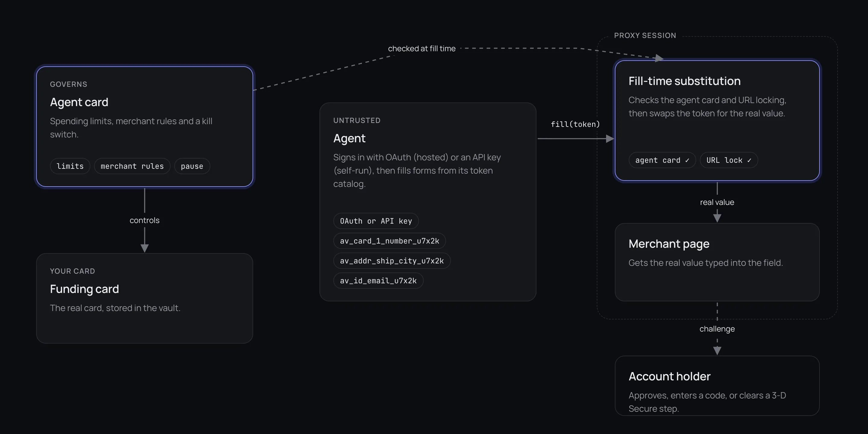The image size is (868, 434).
Task: Click the 'URL lock ✓' check pill
Action: tap(729, 160)
